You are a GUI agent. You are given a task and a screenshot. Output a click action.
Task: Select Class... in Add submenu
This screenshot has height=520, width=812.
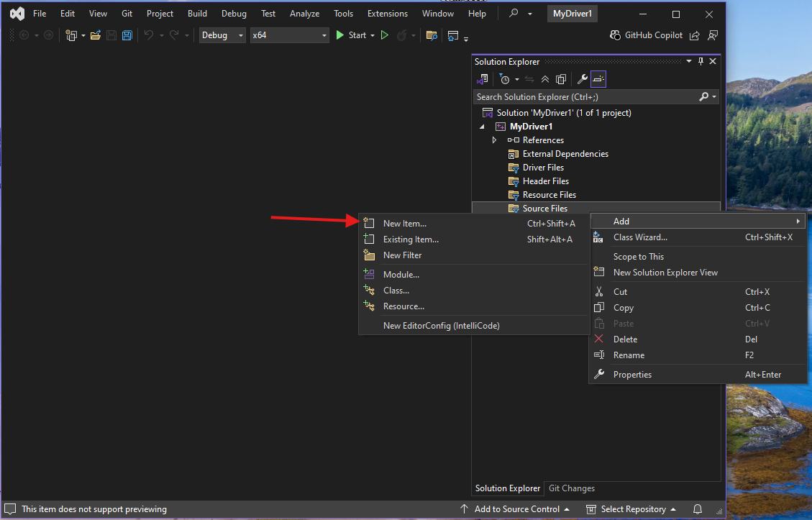(474, 290)
